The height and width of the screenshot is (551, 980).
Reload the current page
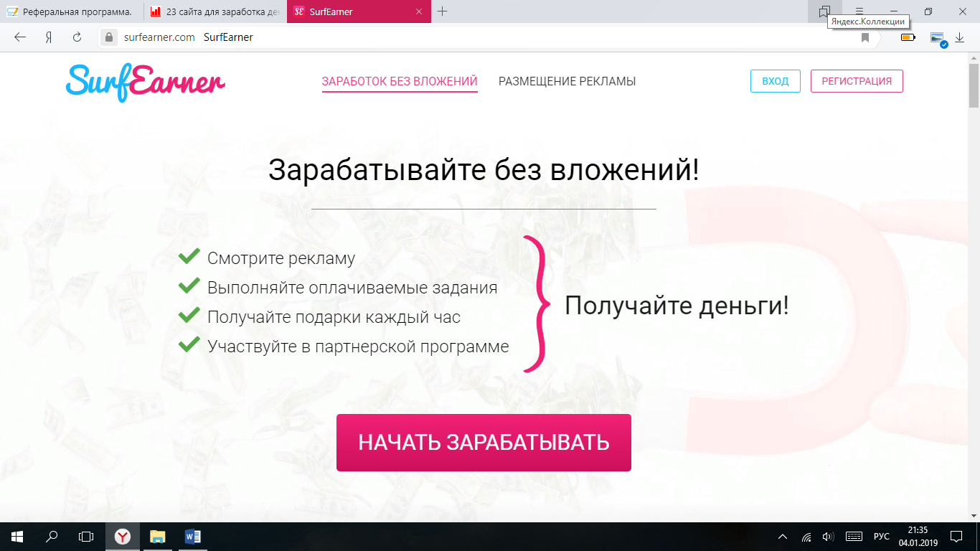(x=77, y=37)
